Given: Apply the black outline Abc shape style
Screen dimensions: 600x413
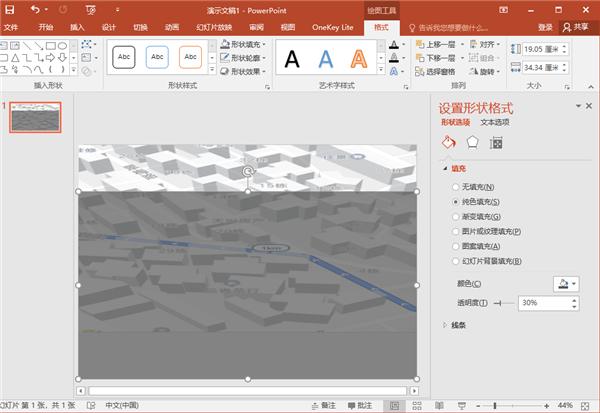Looking at the screenshot, I should tap(124, 57).
